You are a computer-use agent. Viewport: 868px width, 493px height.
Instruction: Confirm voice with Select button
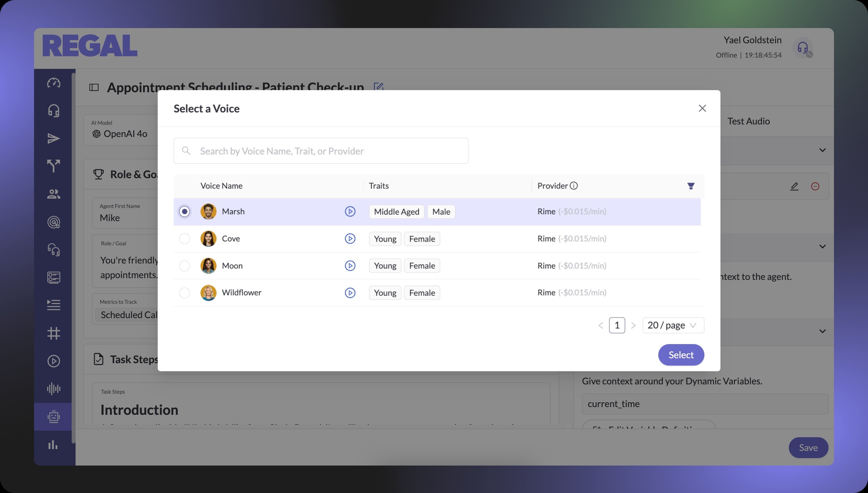point(681,355)
